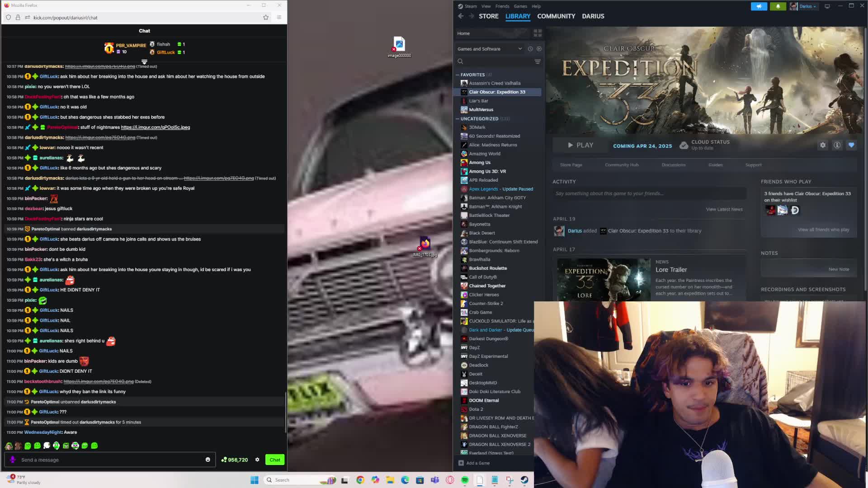Image resolution: width=868 pixels, height=488 pixels.
Task: Go back in Steam navigation
Action: pos(461,16)
